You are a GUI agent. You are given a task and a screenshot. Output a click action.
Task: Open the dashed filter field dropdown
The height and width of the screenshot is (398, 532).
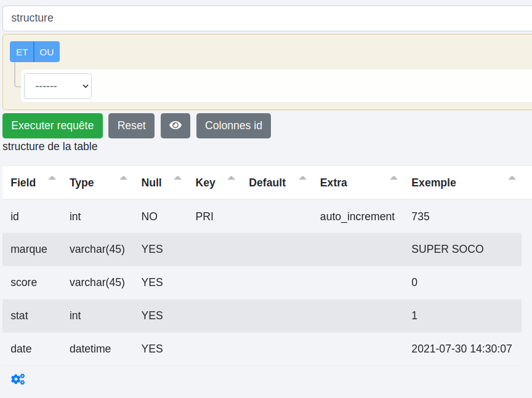(x=58, y=86)
